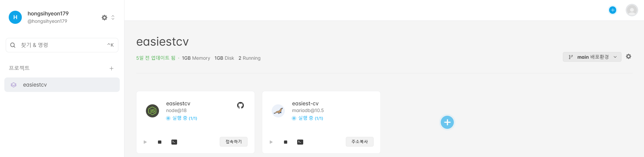Viewport: 644px width, 157px height.
Task: Open project settings gear beside main 배포환경
Action: tap(629, 56)
